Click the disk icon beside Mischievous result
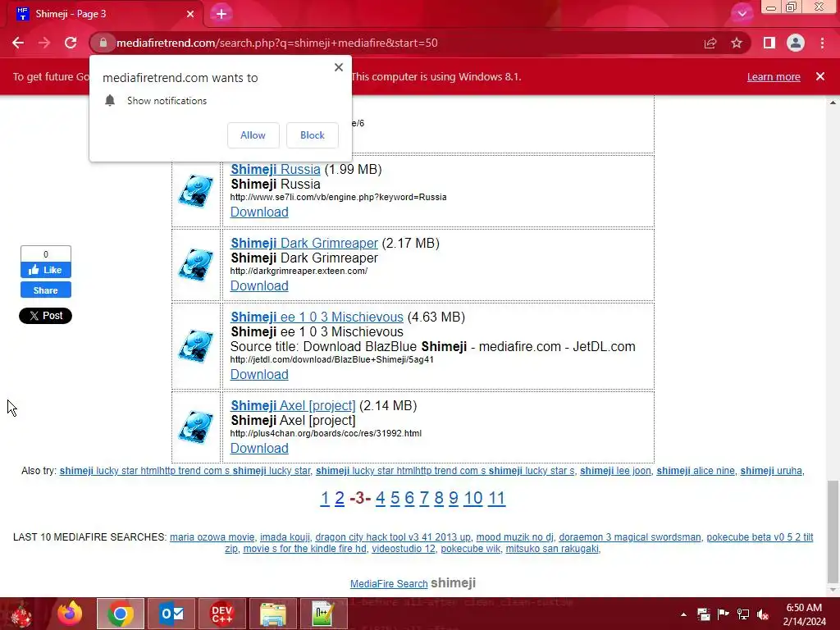 [x=196, y=346]
